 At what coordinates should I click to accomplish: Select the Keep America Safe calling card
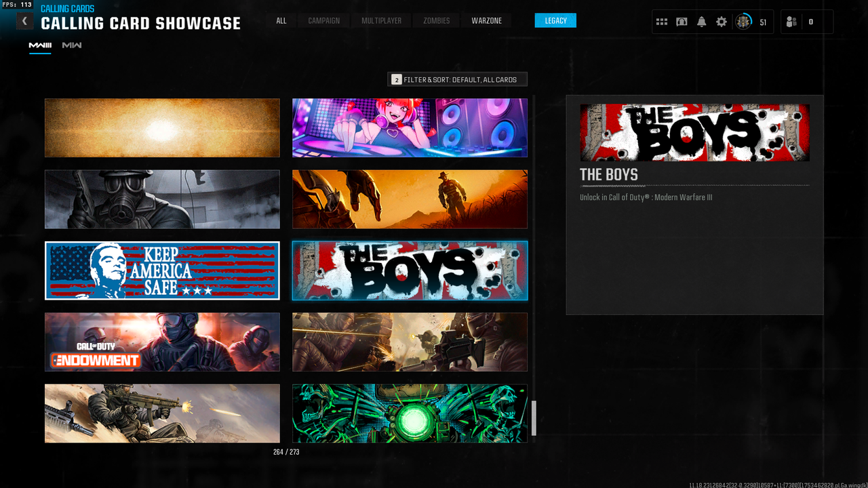tap(162, 270)
